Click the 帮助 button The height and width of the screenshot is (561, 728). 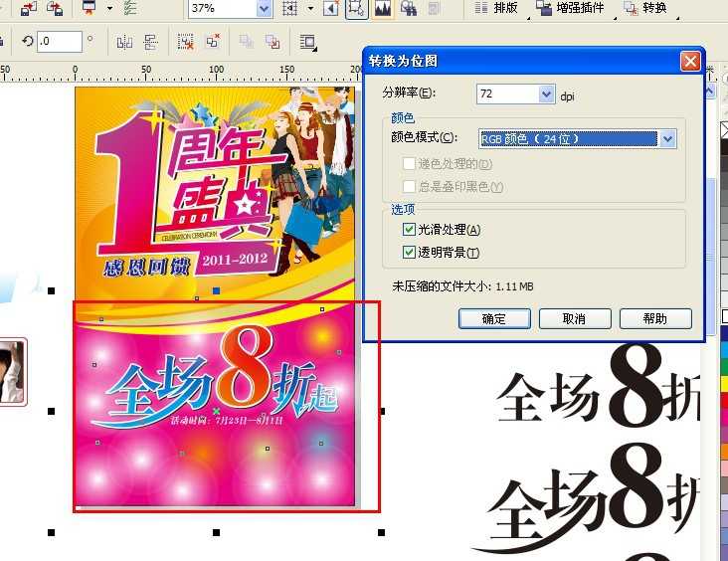655,318
